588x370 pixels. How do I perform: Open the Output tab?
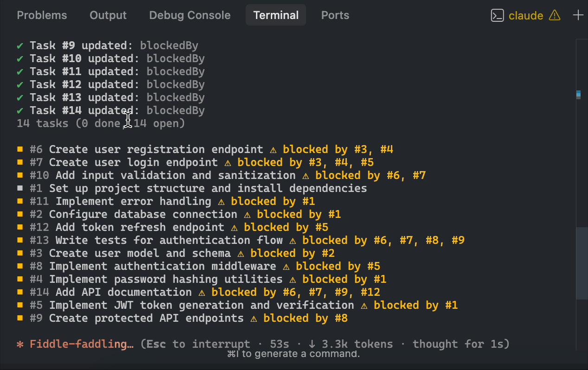coord(108,15)
